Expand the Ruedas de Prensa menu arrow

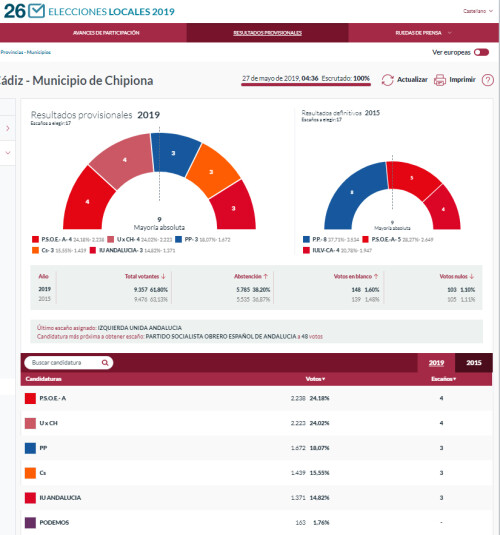[x=449, y=33]
